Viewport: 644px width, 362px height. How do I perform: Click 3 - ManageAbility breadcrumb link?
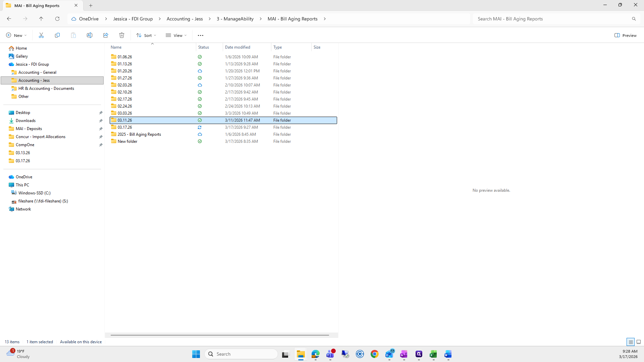click(x=235, y=19)
